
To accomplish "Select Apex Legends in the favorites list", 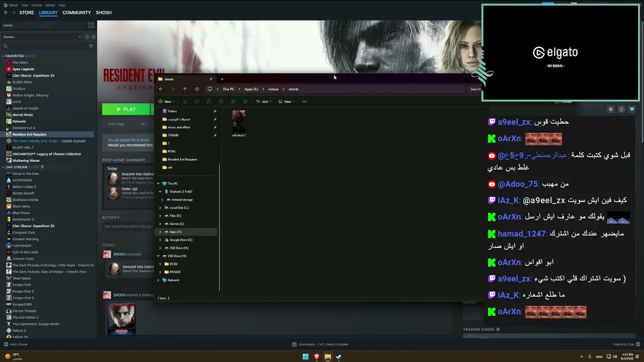I will (23, 69).
